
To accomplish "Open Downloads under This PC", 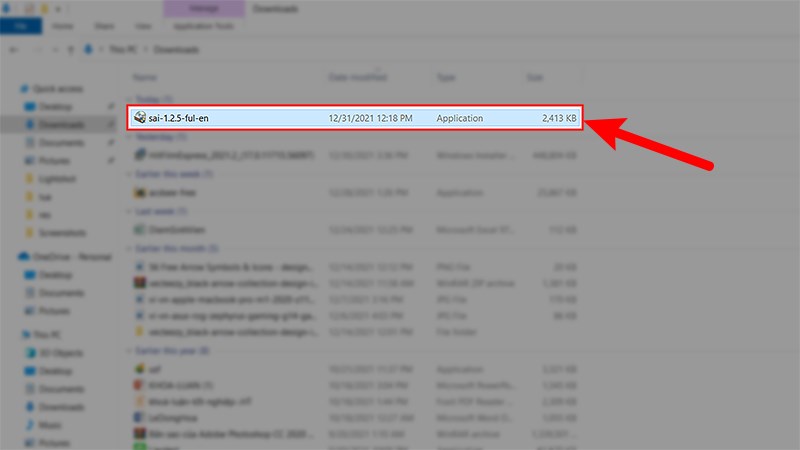I will 61,407.
